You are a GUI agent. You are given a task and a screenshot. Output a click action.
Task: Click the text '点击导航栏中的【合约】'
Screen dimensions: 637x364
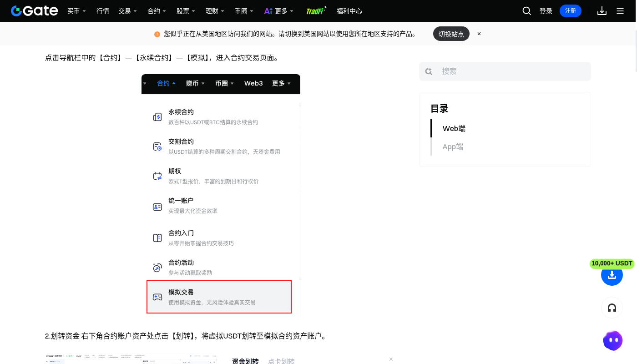(84, 58)
